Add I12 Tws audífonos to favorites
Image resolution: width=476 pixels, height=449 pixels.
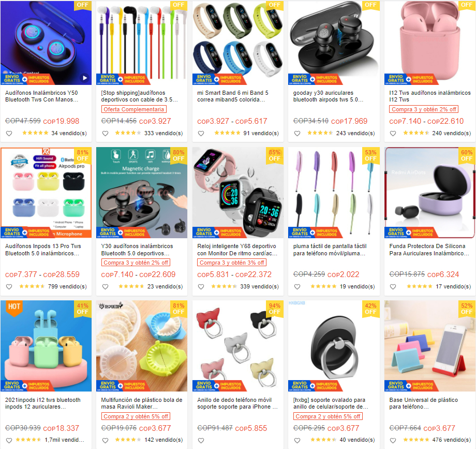[x=393, y=134]
